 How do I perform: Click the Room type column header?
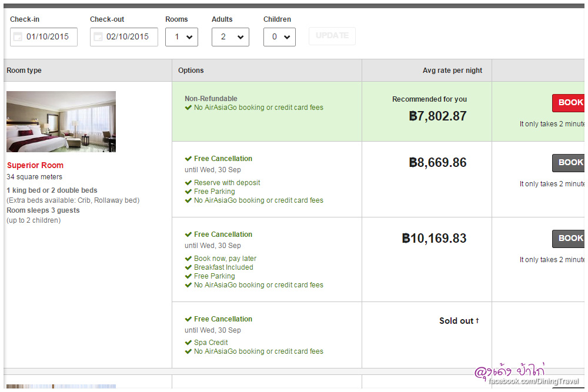click(24, 71)
